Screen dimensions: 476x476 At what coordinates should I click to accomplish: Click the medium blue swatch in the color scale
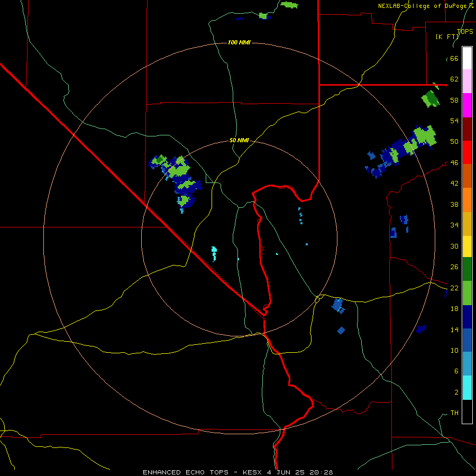467,340
